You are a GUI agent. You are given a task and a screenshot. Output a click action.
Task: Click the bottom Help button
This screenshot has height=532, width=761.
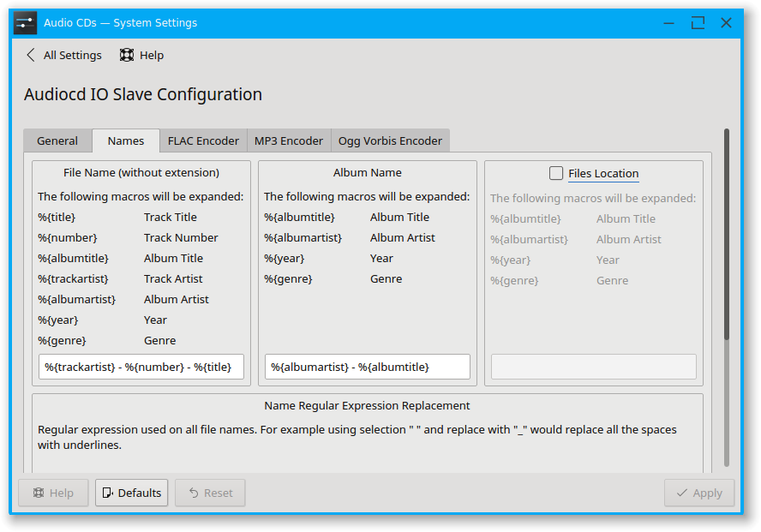click(x=53, y=493)
